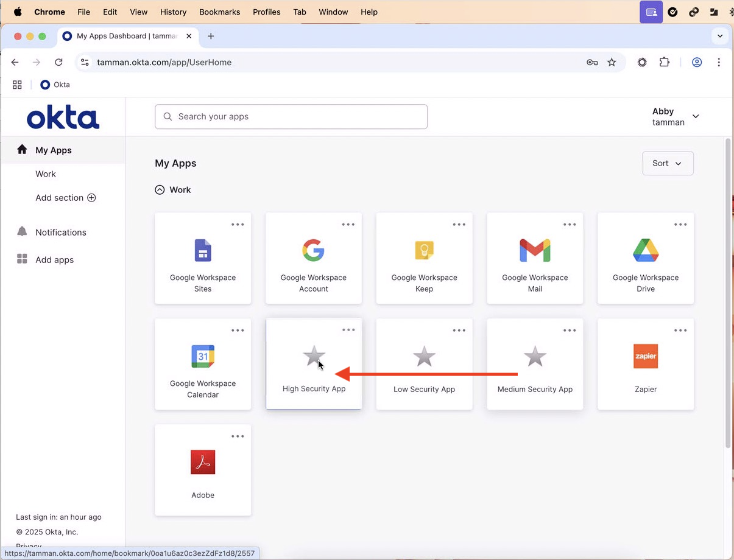View site information icon in address bar
The width and height of the screenshot is (734, 560).
[85, 62]
